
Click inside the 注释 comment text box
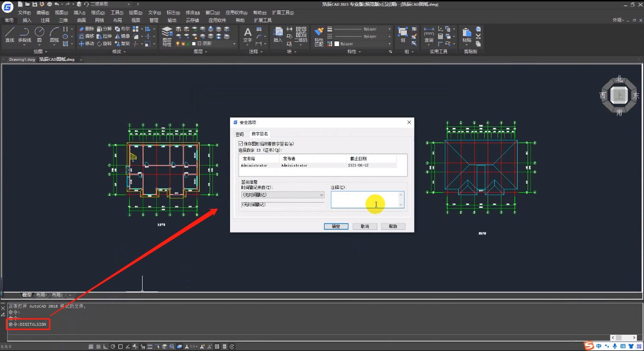point(367,200)
